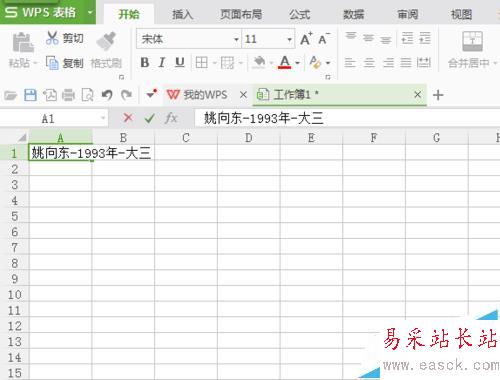
Task: Click the Paste clipboard icon
Action: [x=23, y=42]
